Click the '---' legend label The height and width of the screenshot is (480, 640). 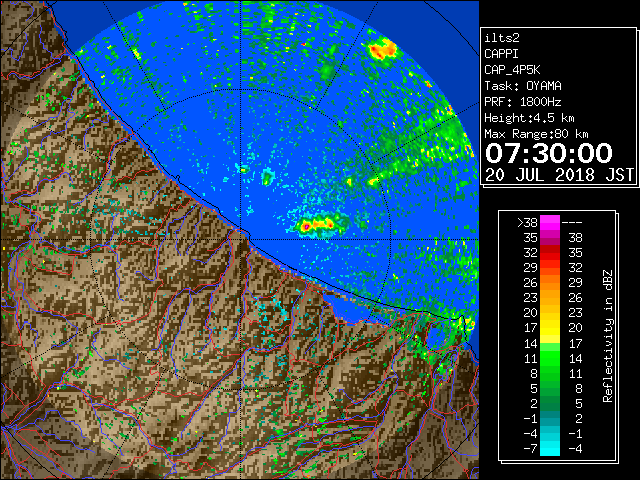pos(572,223)
